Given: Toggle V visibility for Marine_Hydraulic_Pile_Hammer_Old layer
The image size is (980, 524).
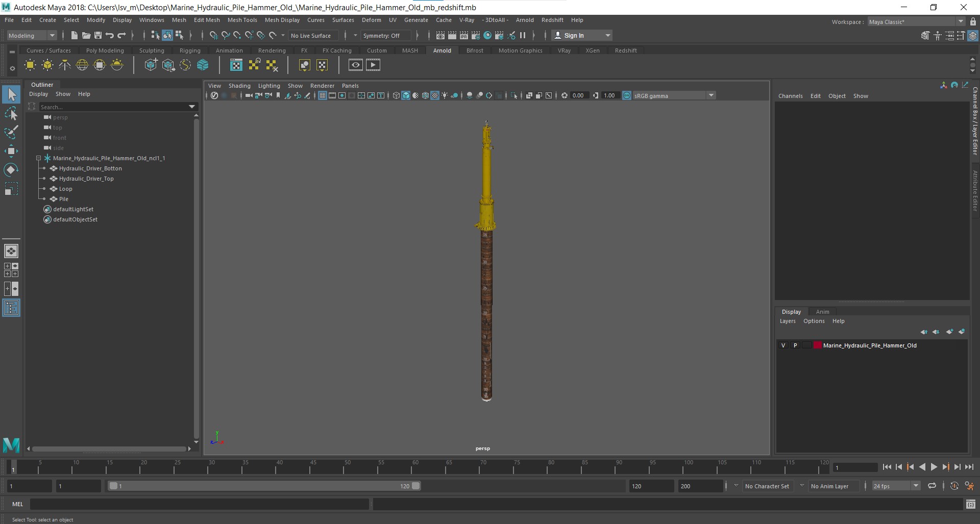Looking at the screenshot, I should click(783, 345).
